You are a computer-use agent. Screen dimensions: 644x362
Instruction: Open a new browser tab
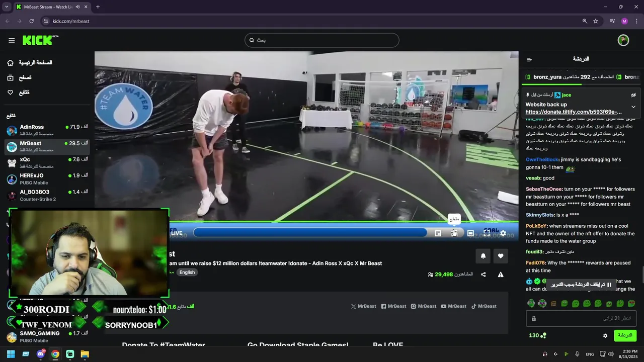98,7
